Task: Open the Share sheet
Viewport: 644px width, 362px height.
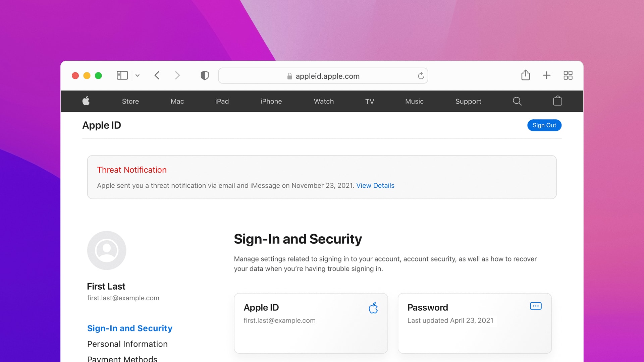Action: [x=526, y=75]
